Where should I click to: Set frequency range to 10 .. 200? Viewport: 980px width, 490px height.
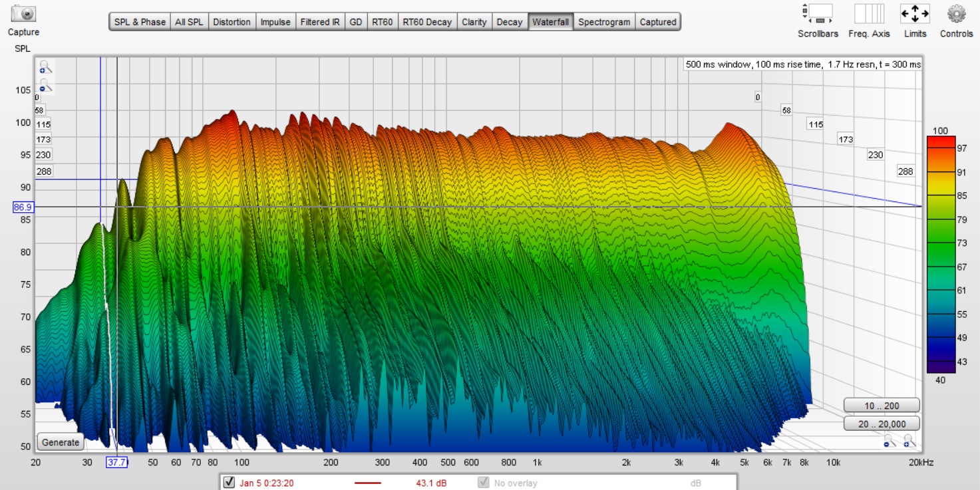coord(882,405)
